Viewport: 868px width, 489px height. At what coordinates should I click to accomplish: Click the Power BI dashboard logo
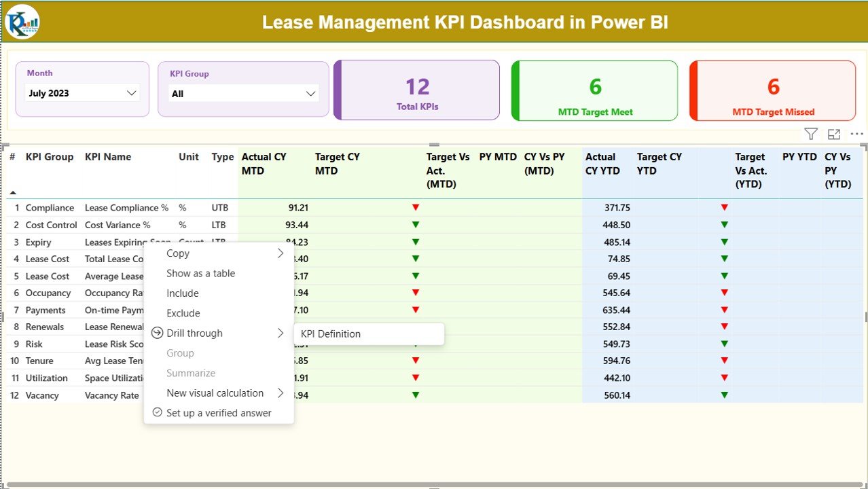click(22, 21)
